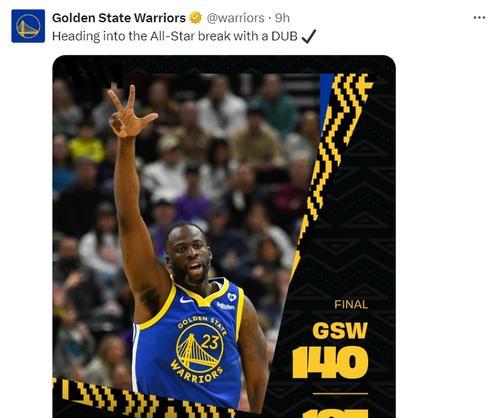This screenshot has width=500, height=418.
Task: Click the jersey number 23
Action: click(210, 342)
